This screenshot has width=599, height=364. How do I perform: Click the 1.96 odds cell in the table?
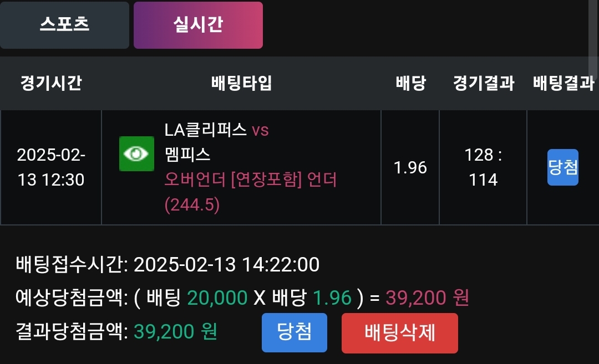[x=410, y=167]
